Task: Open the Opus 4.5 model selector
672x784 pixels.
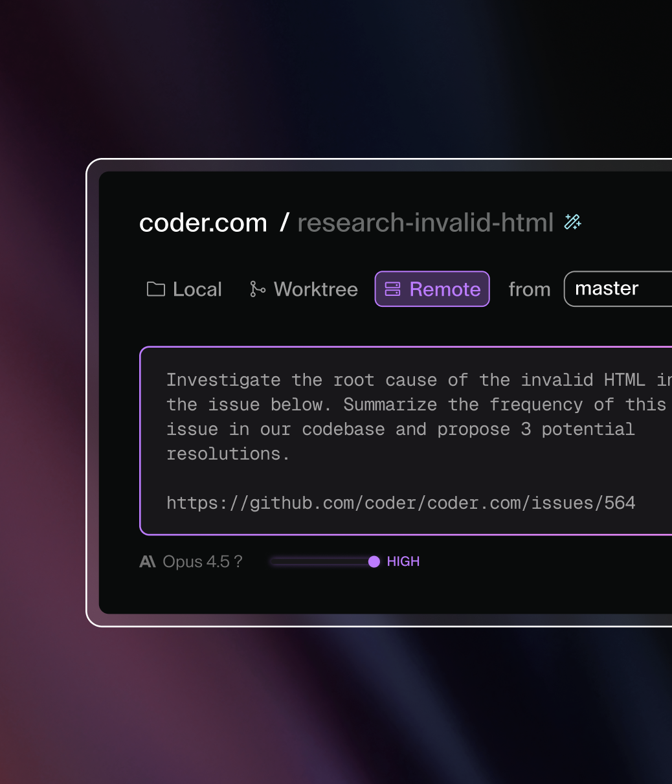Action: (x=196, y=562)
